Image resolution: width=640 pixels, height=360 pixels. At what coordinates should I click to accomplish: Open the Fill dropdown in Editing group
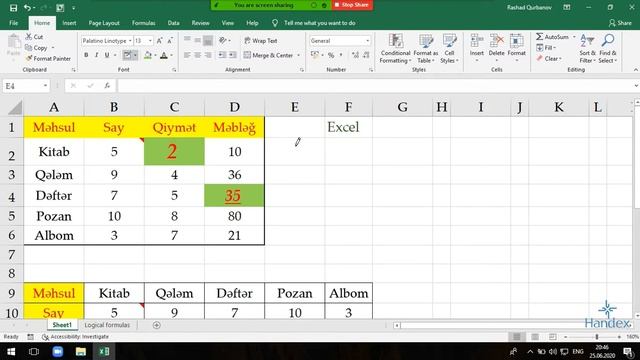(546, 48)
